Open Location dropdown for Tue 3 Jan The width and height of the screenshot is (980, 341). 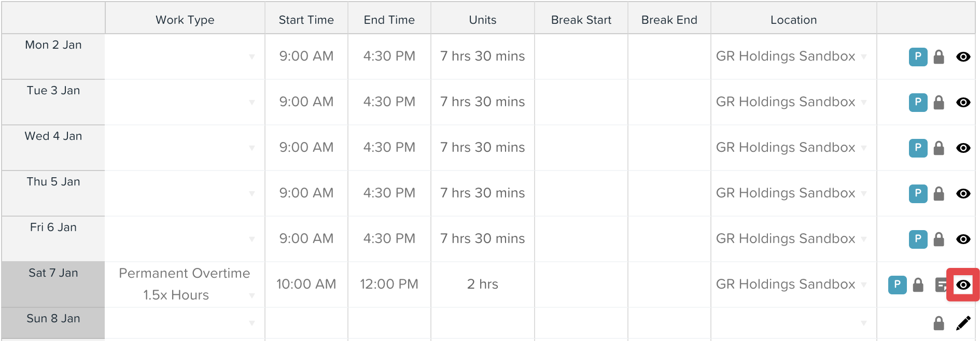793,102
